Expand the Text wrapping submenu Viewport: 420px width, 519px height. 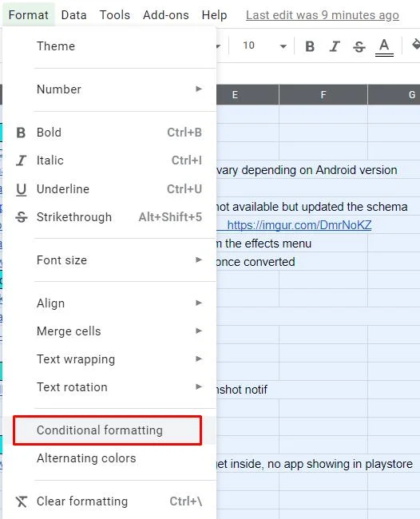[109, 359]
